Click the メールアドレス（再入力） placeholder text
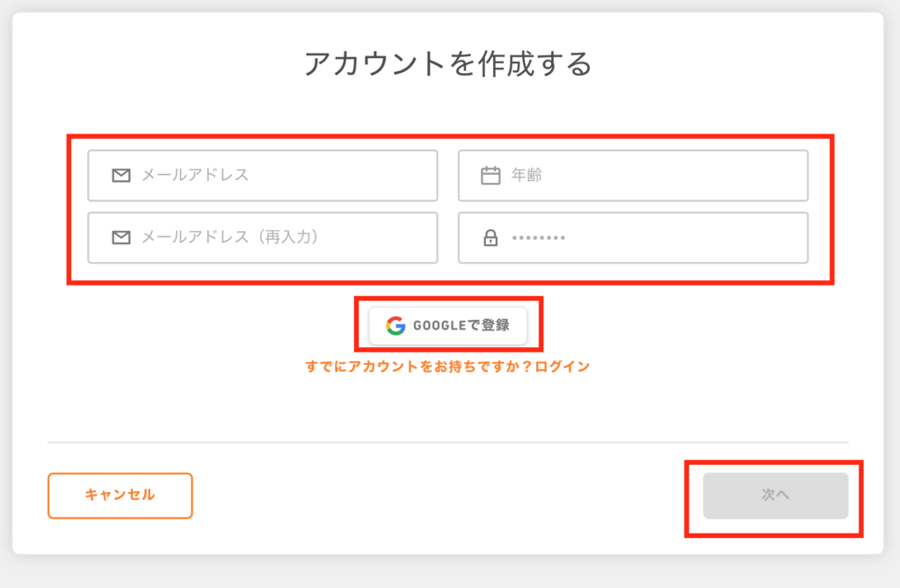Viewport: 900px width, 588px height. (x=230, y=236)
